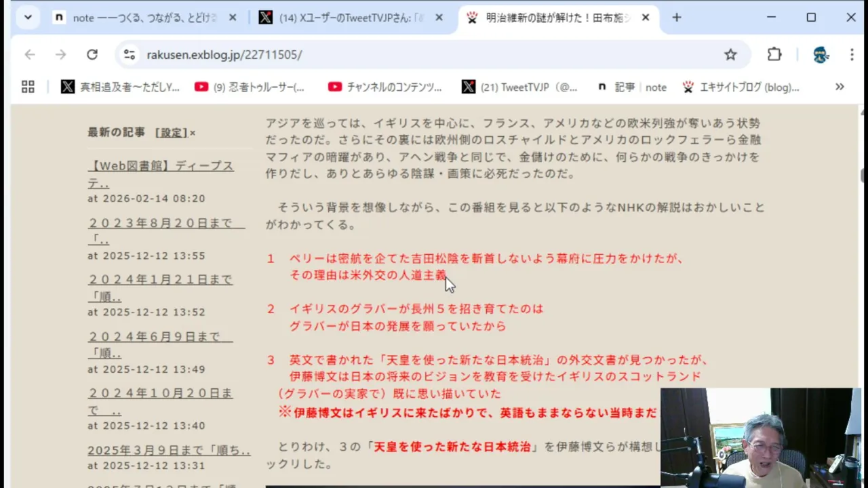Click timestamp at 2026-02-14 08:20
The height and width of the screenshot is (488, 868).
click(146, 199)
